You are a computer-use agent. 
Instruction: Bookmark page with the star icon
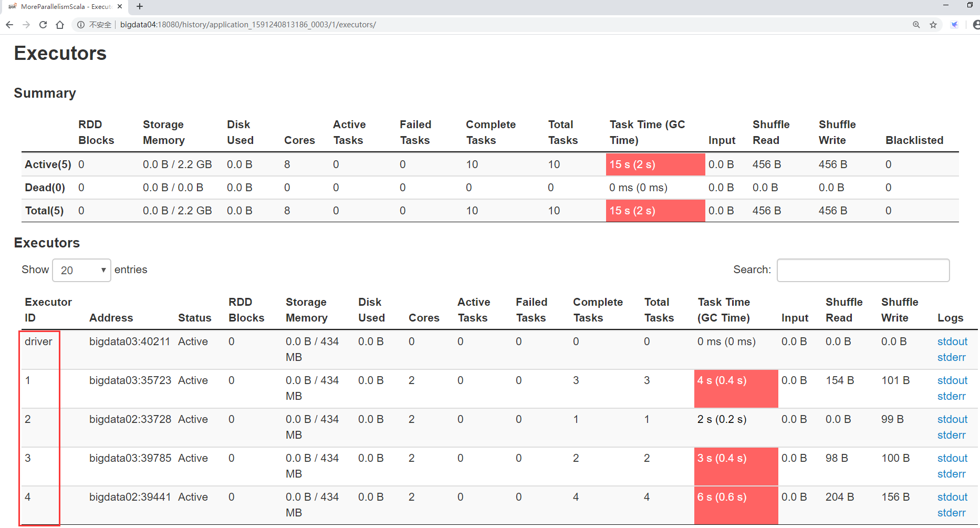[933, 25]
